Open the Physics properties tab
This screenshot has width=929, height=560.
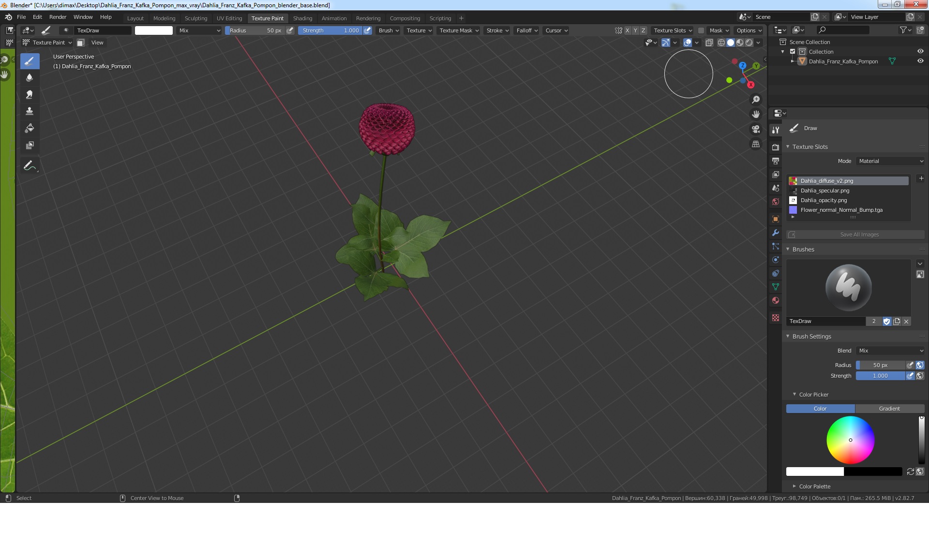[x=776, y=260]
